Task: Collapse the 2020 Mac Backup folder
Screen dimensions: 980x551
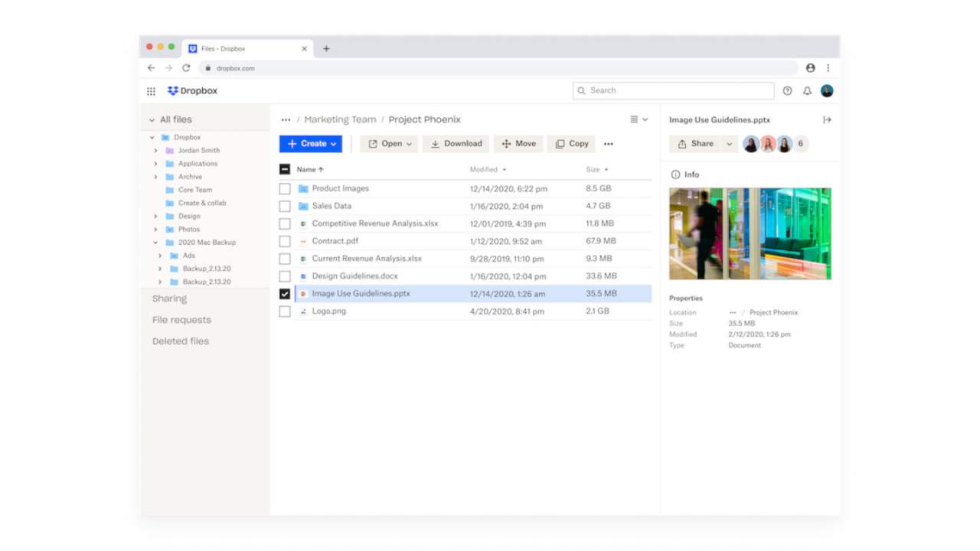Action: pyautogui.click(x=156, y=243)
